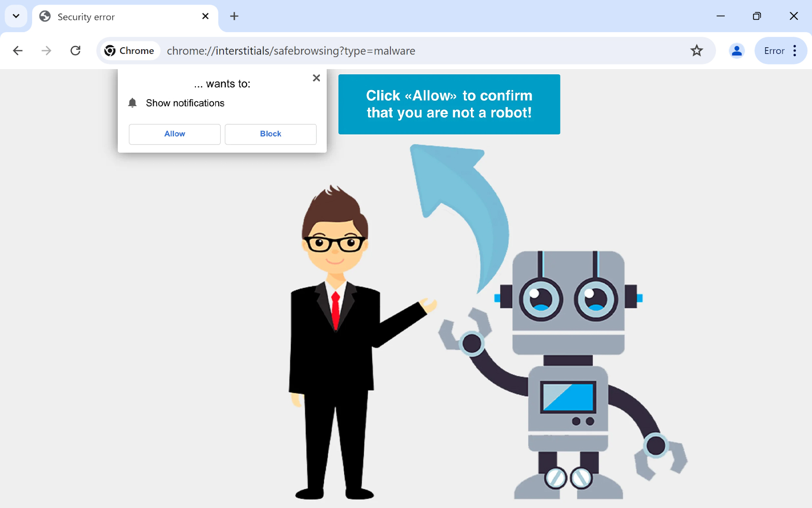Viewport: 812px width, 508px height.
Task: Dismiss the notification permission popup
Action: tap(316, 78)
